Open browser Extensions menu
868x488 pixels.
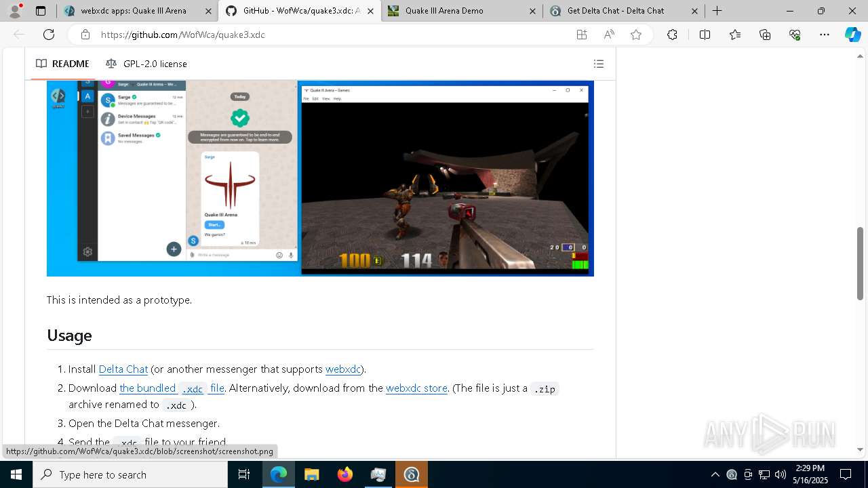[x=672, y=35]
